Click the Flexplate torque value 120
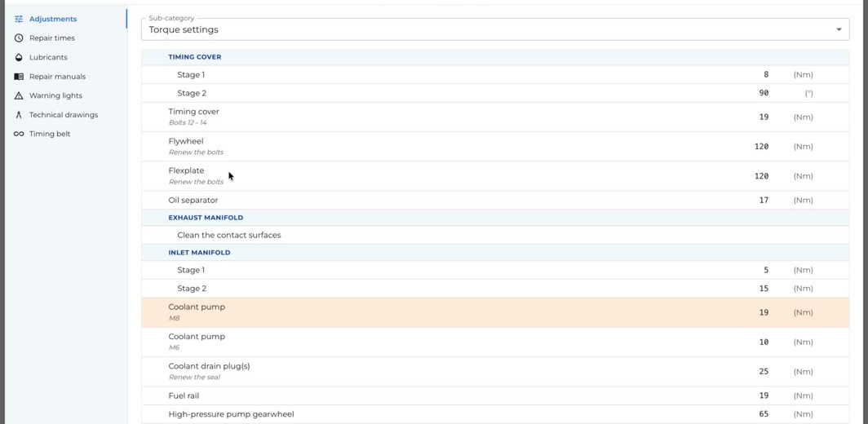Image resolution: width=868 pixels, height=424 pixels. (762, 176)
